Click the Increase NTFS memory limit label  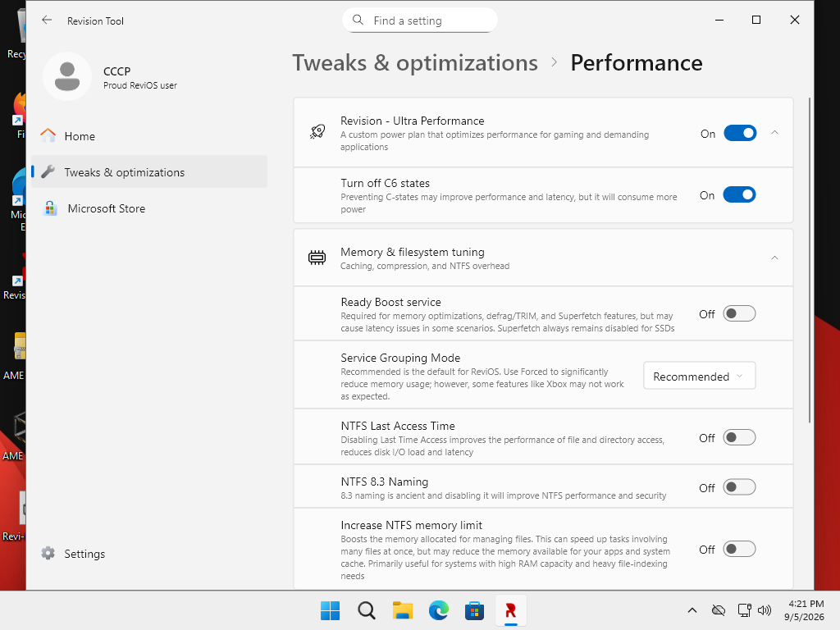point(412,525)
